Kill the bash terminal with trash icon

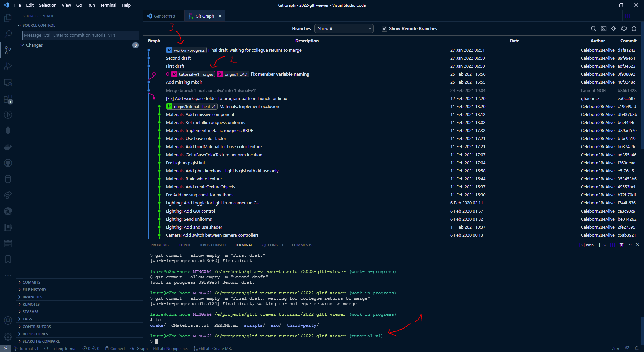tap(621, 245)
